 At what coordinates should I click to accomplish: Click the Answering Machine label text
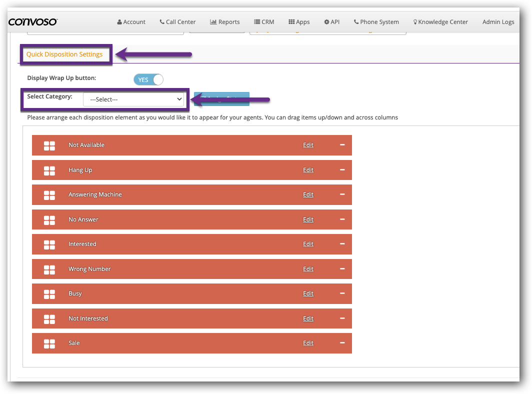[x=95, y=194]
